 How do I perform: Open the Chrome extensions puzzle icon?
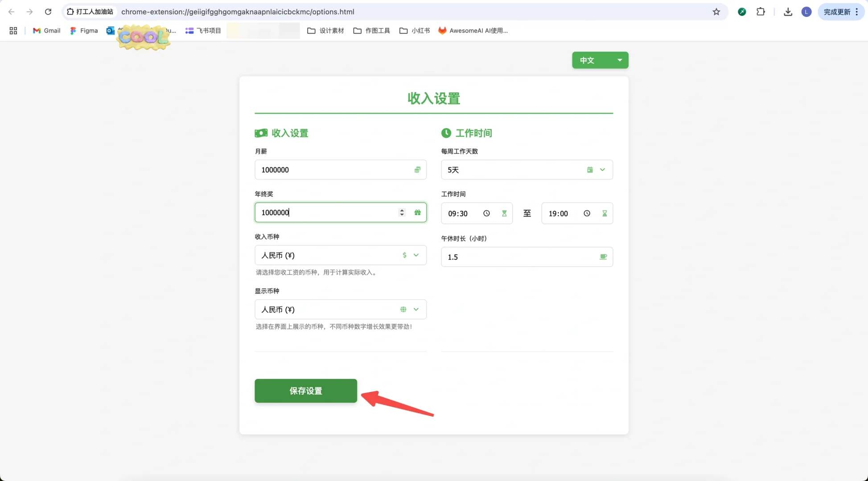(x=761, y=12)
